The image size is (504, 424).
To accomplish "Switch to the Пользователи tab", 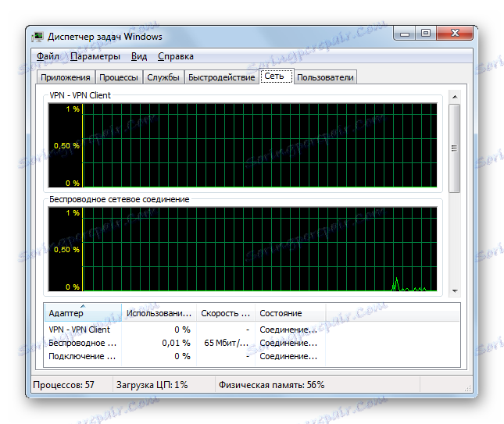I will click(325, 77).
